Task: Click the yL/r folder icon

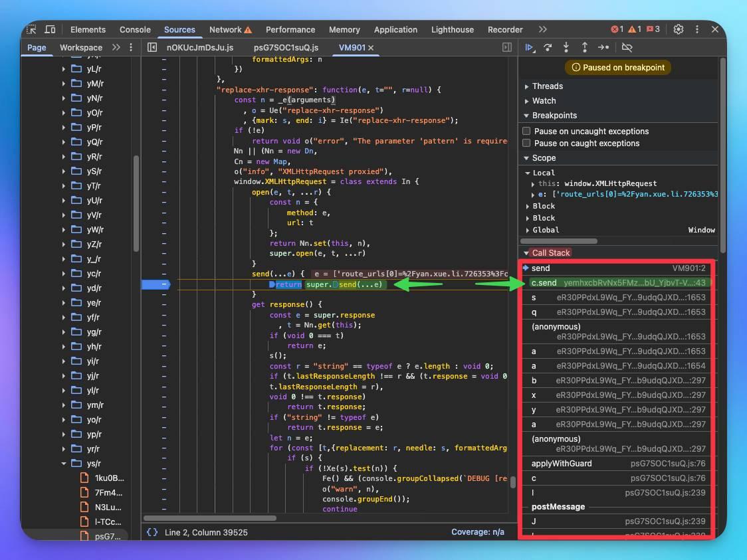Action: pyautogui.click(x=76, y=68)
